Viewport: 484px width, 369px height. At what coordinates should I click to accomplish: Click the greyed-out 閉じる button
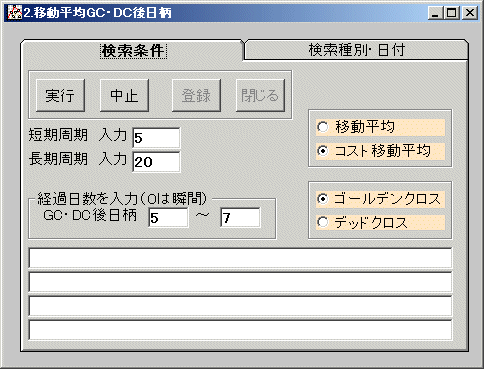click(x=260, y=95)
